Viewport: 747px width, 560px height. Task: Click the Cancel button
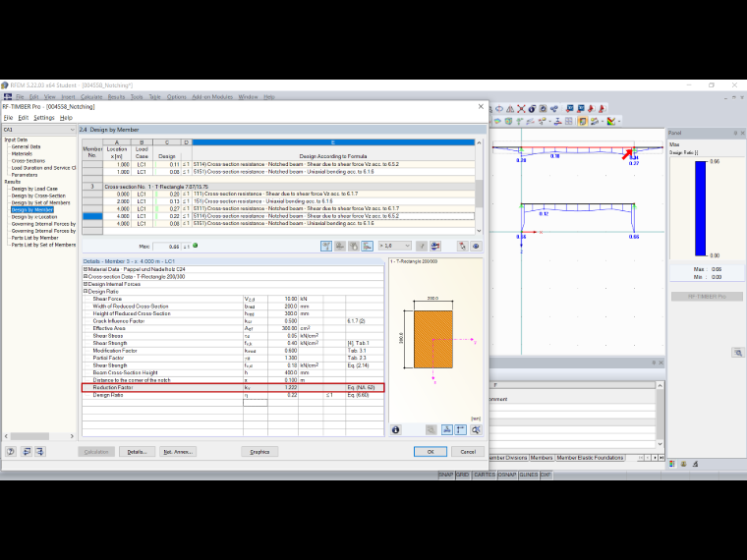click(468, 452)
